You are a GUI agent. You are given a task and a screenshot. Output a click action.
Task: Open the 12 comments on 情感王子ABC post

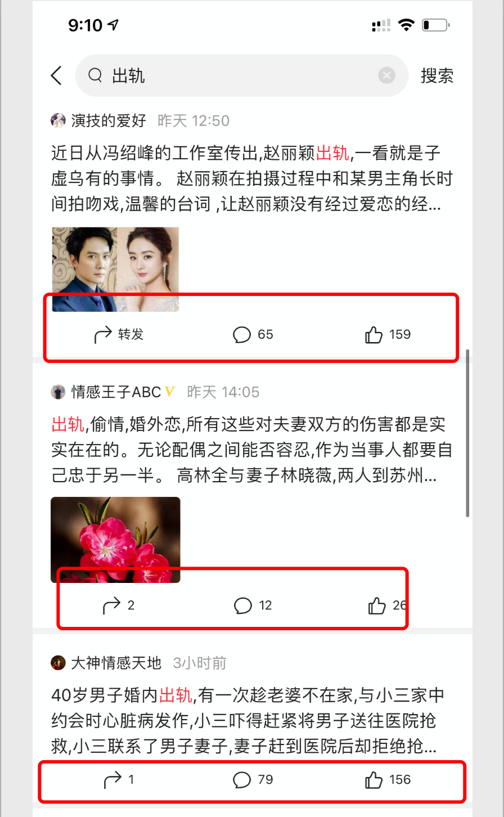click(253, 605)
